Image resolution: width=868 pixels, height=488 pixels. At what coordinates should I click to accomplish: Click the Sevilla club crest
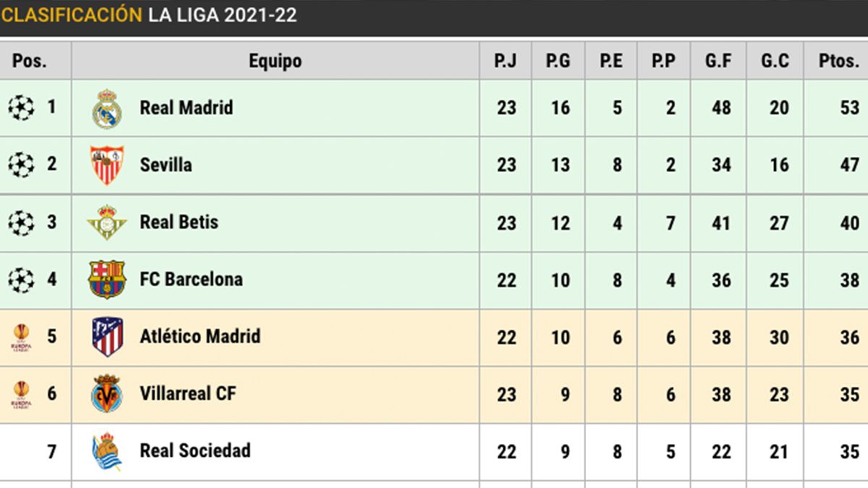point(106,165)
